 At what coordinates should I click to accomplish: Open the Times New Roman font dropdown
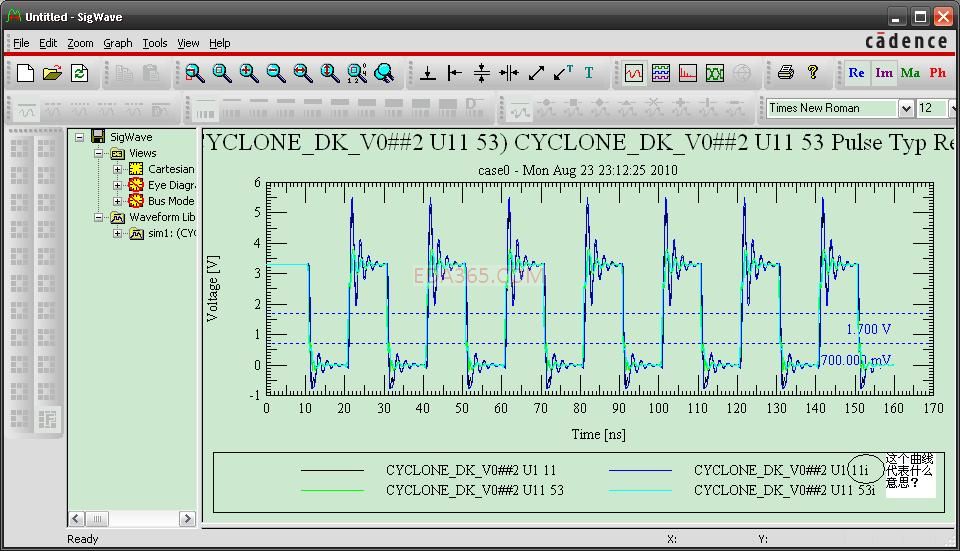(905, 108)
